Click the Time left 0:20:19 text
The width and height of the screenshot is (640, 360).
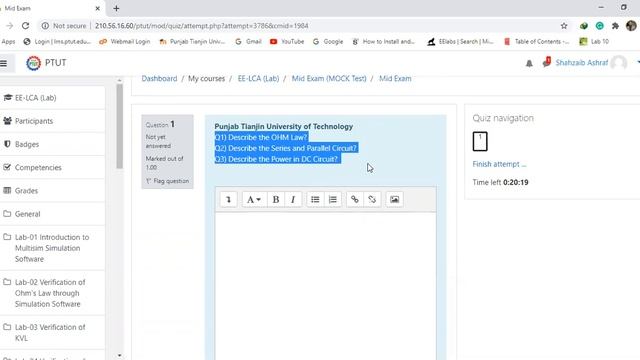click(500, 182)
